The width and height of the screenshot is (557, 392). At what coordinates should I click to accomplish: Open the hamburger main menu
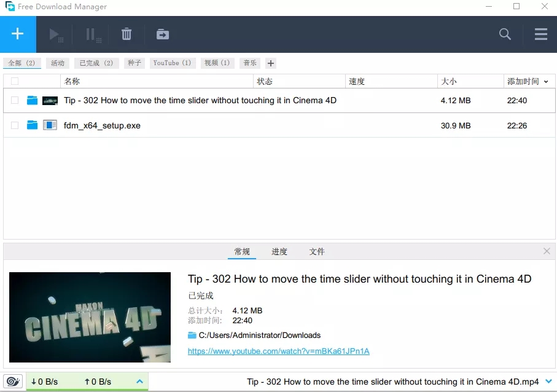[540, 34]
